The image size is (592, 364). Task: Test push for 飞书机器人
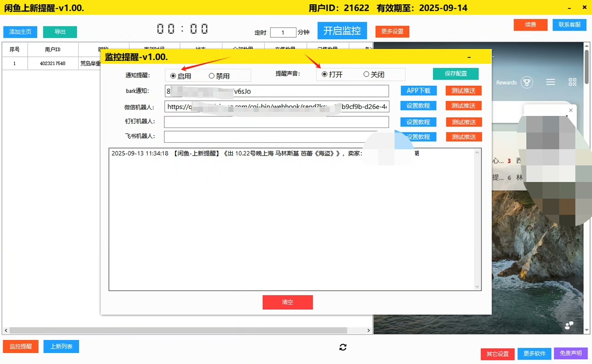464,137
